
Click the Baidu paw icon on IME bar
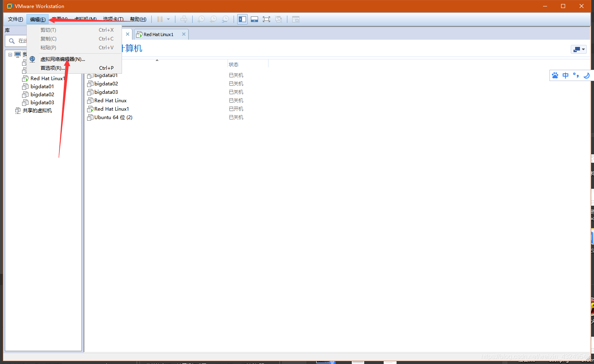[555, 75]
